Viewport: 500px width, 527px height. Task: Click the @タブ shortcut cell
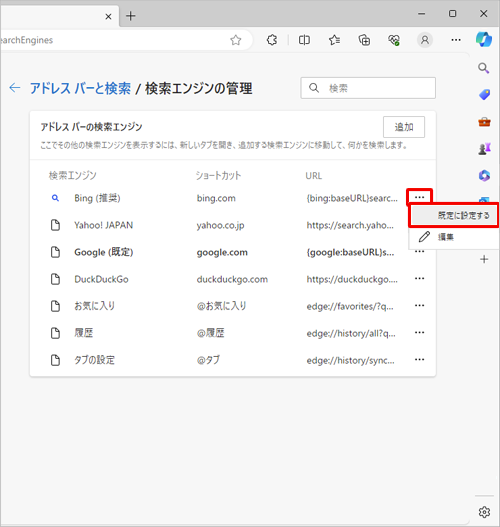[208, 360]
